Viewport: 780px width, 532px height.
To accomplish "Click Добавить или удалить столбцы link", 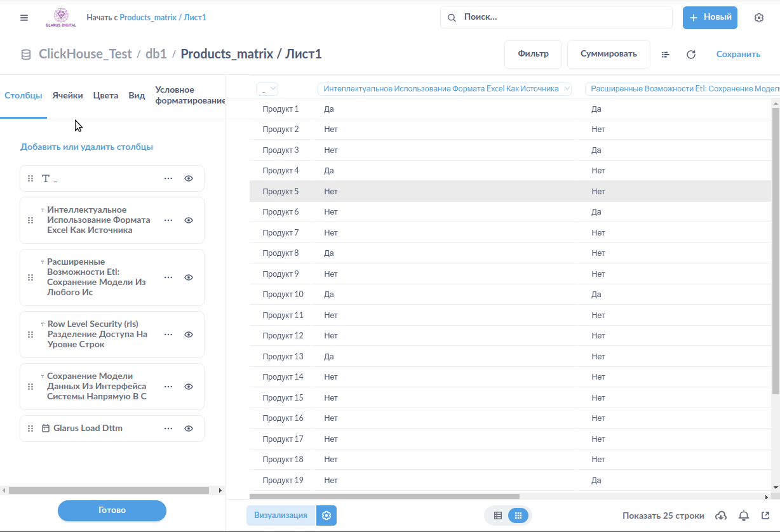I will tap(86, 147).
